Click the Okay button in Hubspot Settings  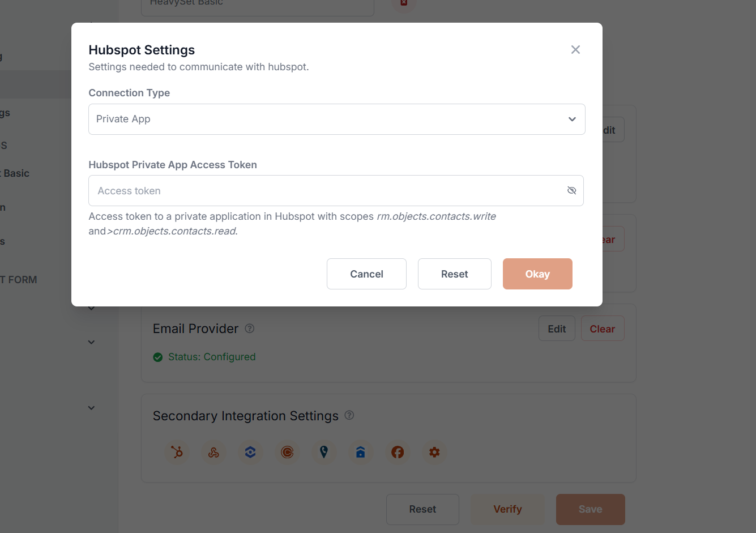point(537,274)
